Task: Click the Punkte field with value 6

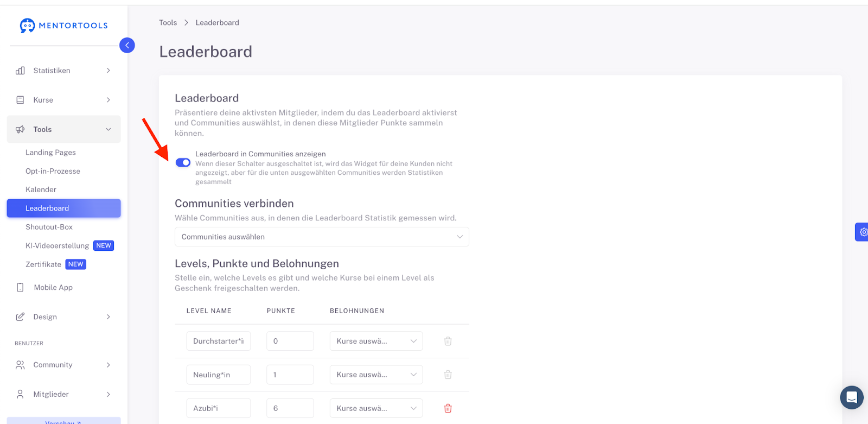Action: [290, 408]
